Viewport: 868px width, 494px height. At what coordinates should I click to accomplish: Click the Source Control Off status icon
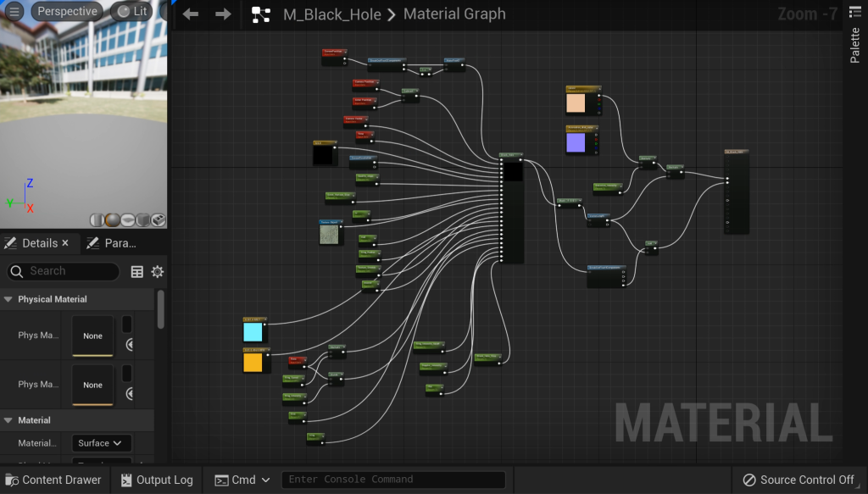748,480
